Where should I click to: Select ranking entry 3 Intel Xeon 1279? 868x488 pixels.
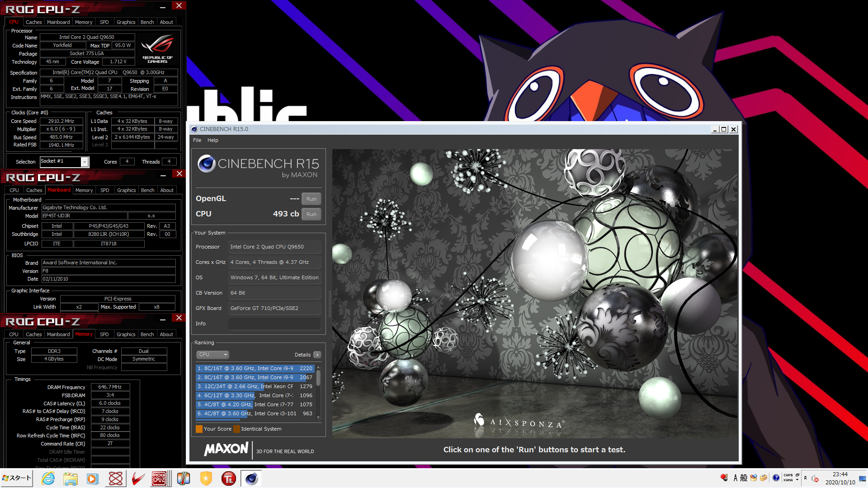[x=255, y=386]
